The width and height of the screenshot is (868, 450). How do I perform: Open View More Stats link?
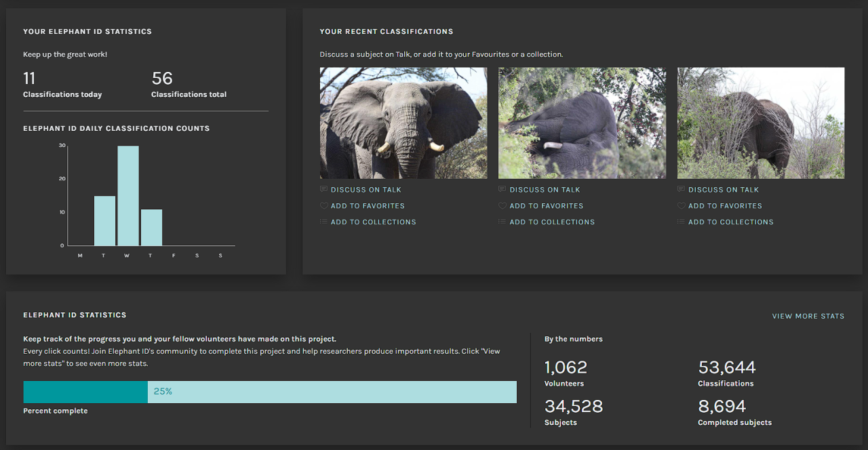click(x=808, y=316)
